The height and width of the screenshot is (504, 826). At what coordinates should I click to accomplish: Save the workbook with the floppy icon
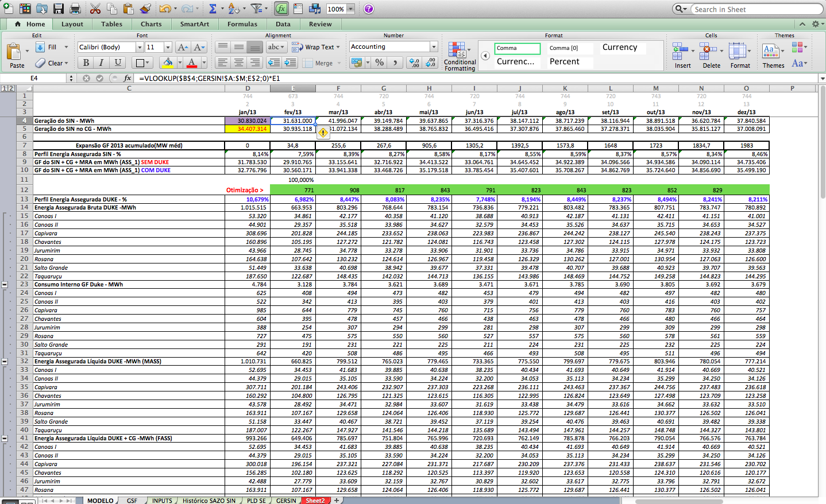pos(59,9)
